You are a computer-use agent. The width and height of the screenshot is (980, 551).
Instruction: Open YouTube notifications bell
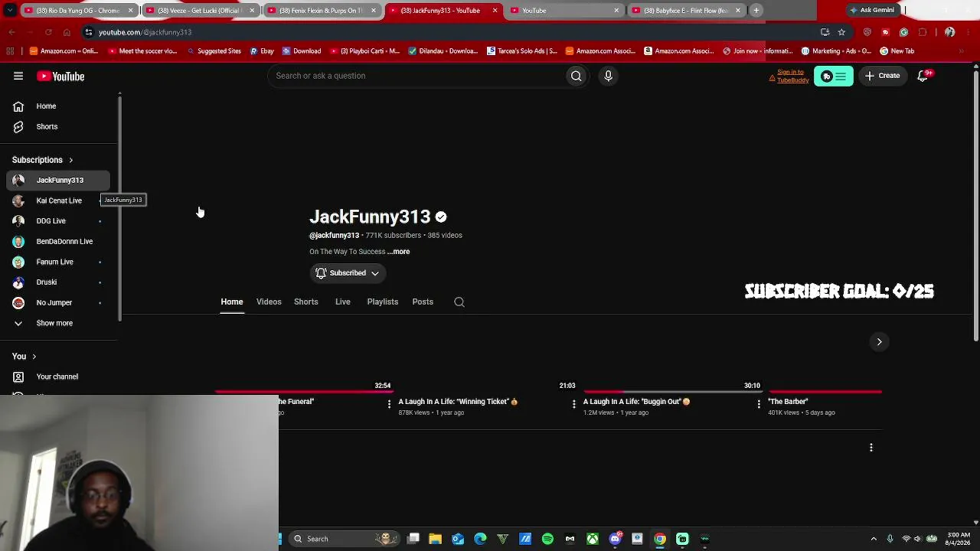(x=923, y=76)
